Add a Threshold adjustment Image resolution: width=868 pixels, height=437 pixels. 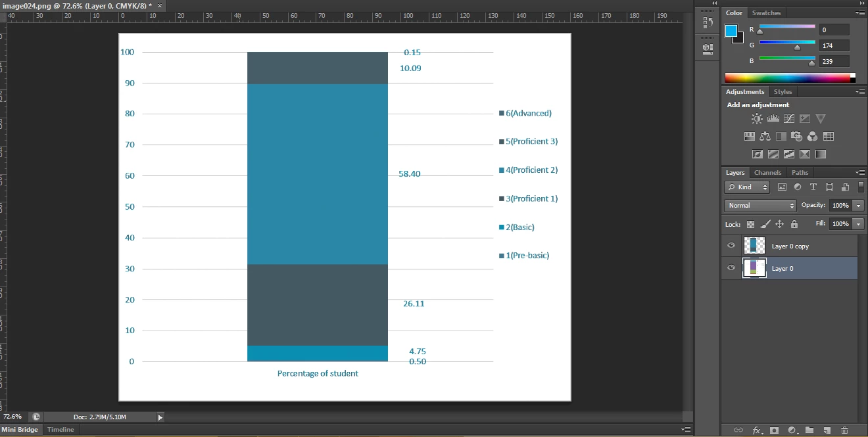[788, 154]
